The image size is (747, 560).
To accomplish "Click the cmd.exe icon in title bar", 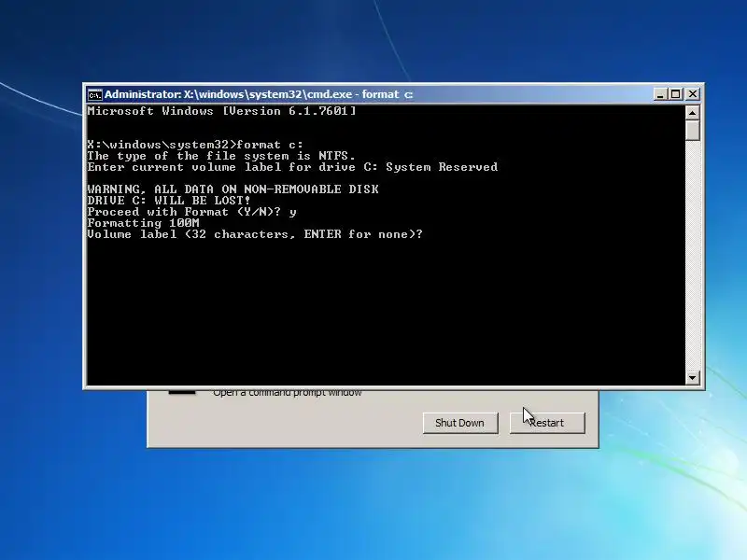I will point(95,95).
